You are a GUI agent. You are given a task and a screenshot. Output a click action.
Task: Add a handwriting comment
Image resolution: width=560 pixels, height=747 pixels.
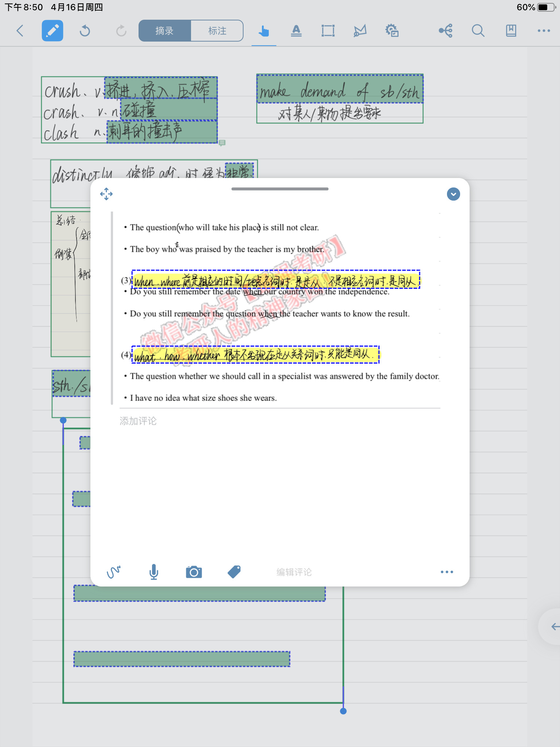114,572
